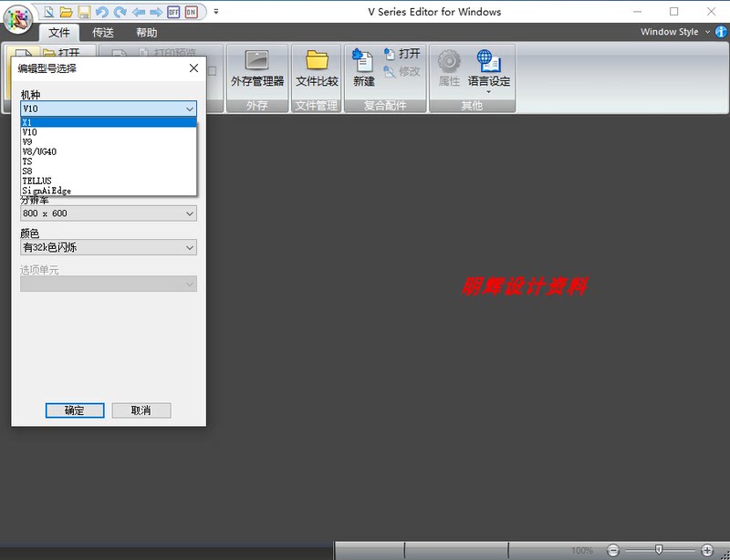The image size is (730, 560).
Task: Click the undo arrow icon
Action: tap(101, 12)
